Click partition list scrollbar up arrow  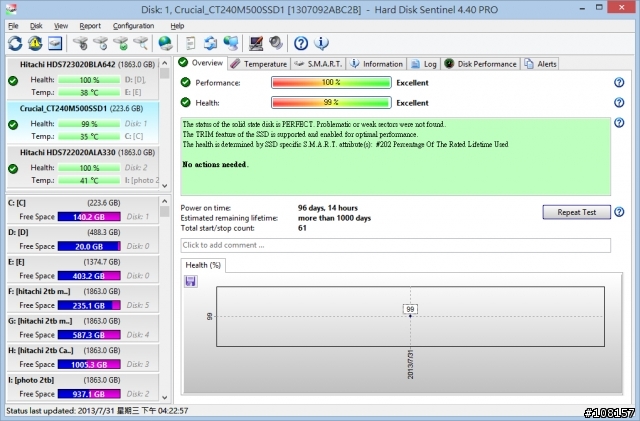pos(164,201)
